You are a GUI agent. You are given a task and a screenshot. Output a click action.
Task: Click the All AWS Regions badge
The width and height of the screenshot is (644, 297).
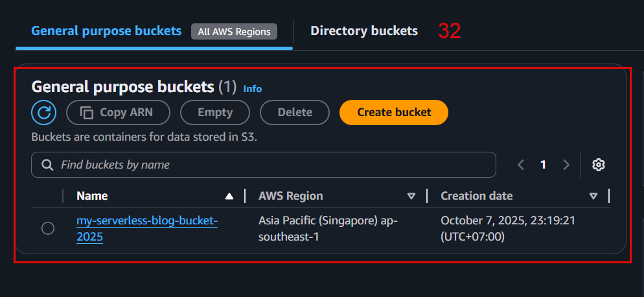point(234,32)
